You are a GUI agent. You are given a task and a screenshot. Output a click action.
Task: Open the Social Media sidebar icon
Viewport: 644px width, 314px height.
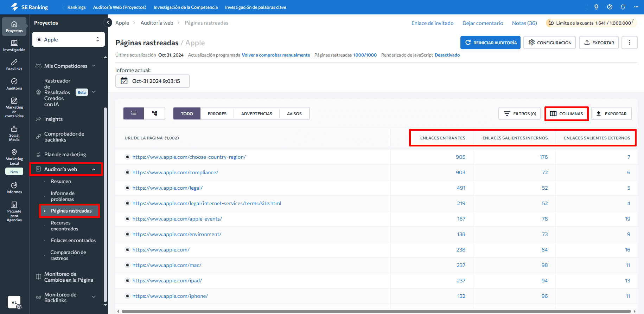point(14,133)
